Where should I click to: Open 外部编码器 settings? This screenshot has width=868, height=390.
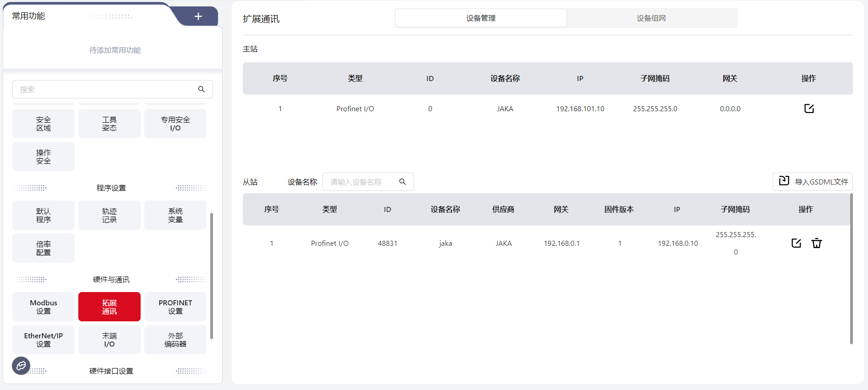[x=175, y=340]
